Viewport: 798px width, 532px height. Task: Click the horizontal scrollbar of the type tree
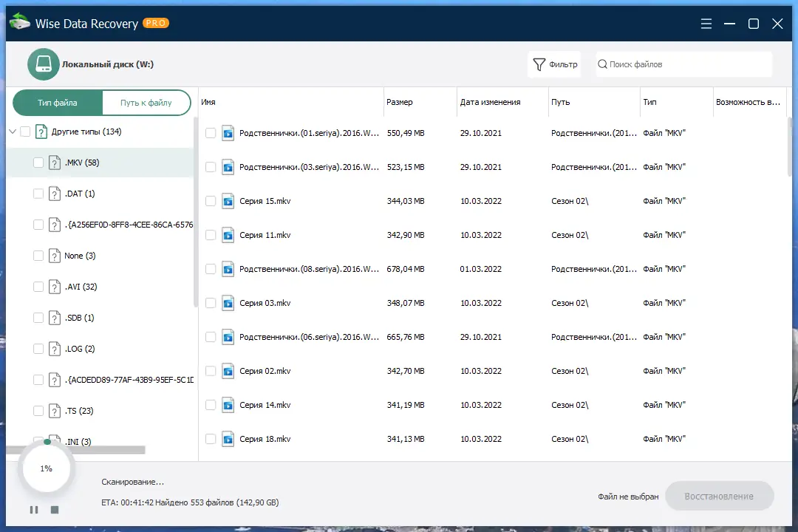pos(76,450)
